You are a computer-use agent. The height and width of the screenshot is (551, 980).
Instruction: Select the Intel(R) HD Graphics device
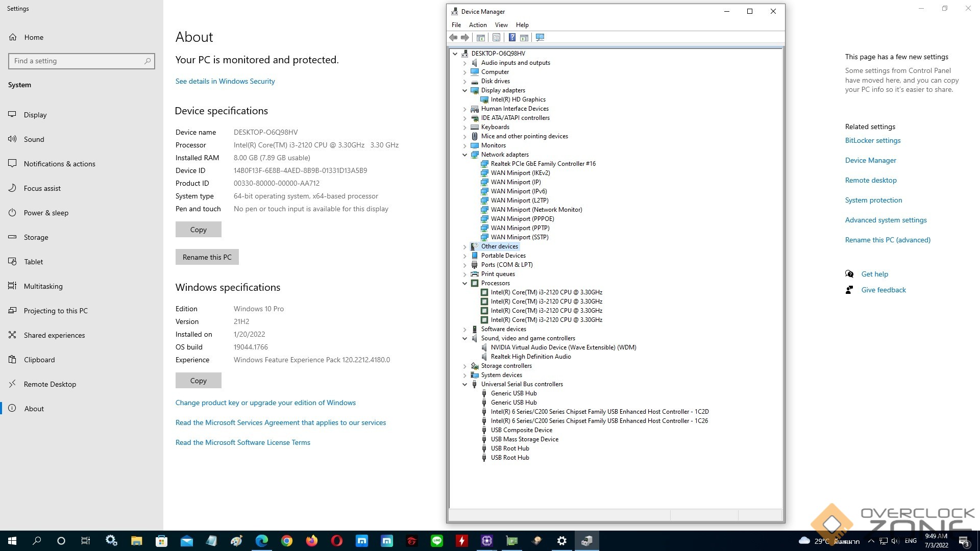click(x=518, y=99)
